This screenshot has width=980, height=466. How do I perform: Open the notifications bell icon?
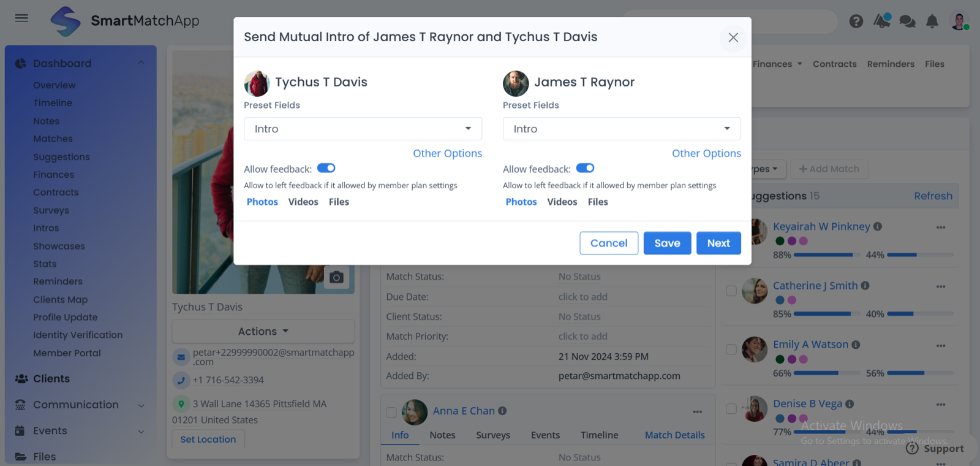pos(932,21)
